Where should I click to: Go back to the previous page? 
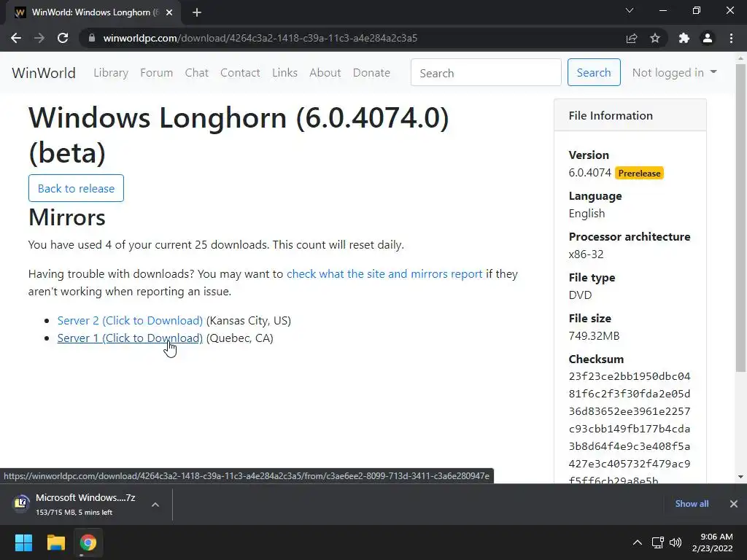pyautogui.click(x=16, y=38)
